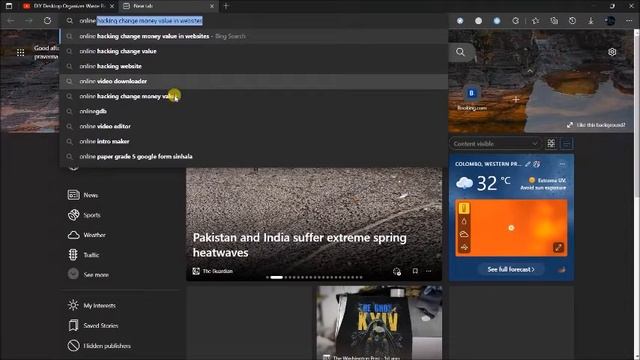Open Weather in the left sidebar
The image size is (640, 360).
point(87,235)
